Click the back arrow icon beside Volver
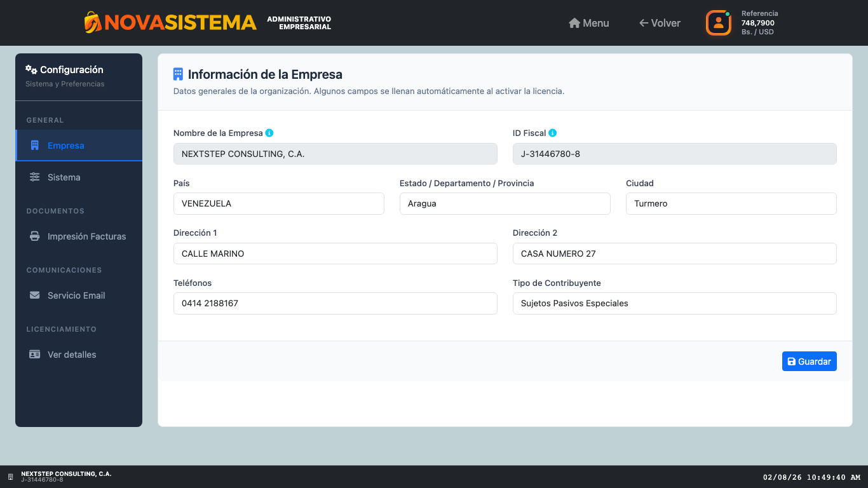868x488 pixels. (x=644, y=23)
